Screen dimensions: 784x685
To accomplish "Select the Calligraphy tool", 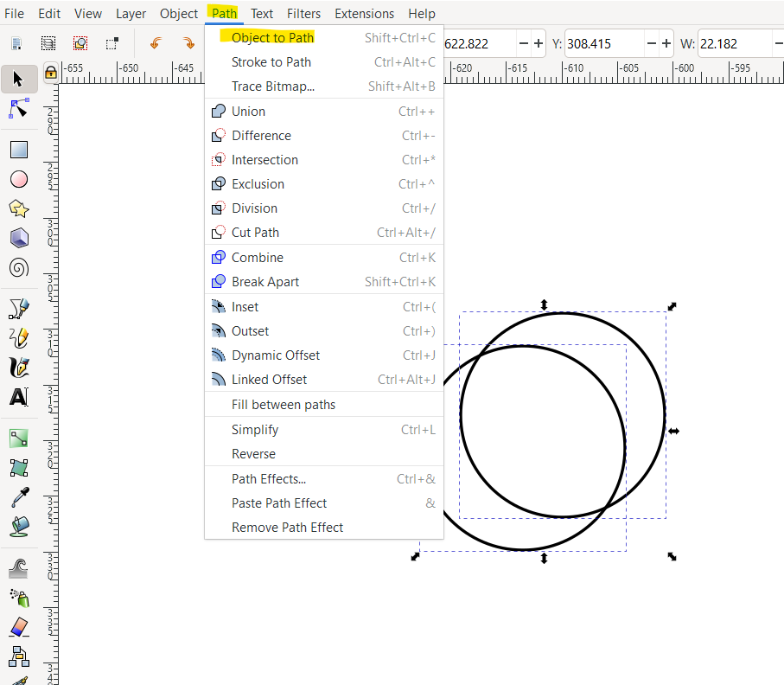I will 19,367.
